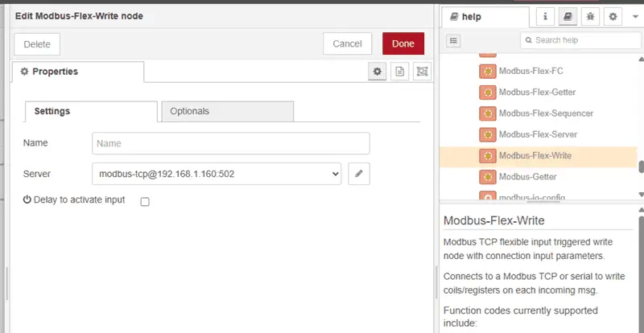Open config nodes gear in sidebar
644x333 pixels.
click(x=613, y=17)
